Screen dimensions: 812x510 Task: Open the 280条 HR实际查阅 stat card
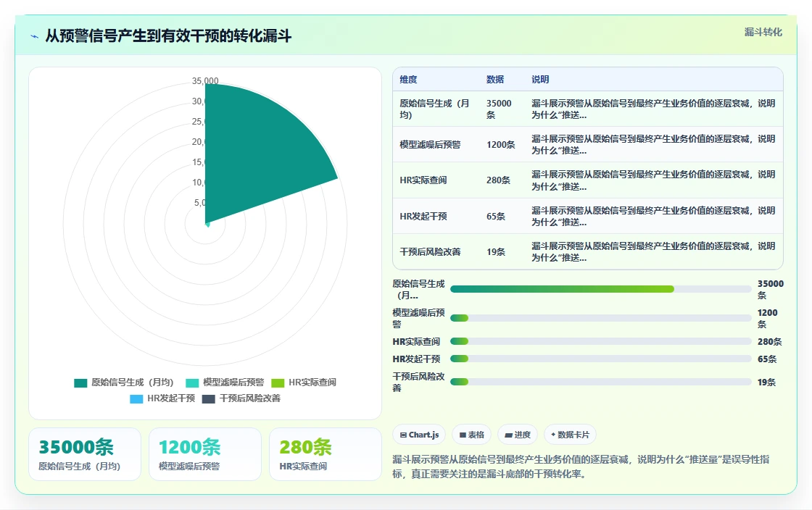(x=326, y=454)
